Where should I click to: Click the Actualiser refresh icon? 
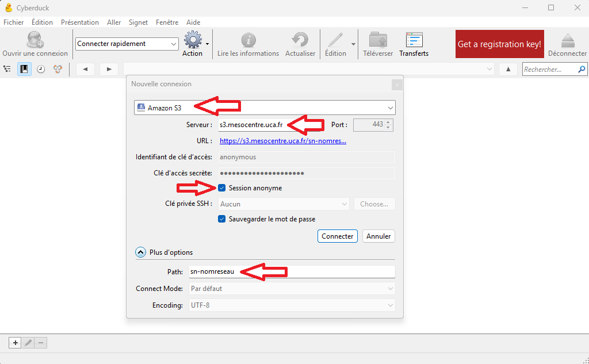[300, 40]
